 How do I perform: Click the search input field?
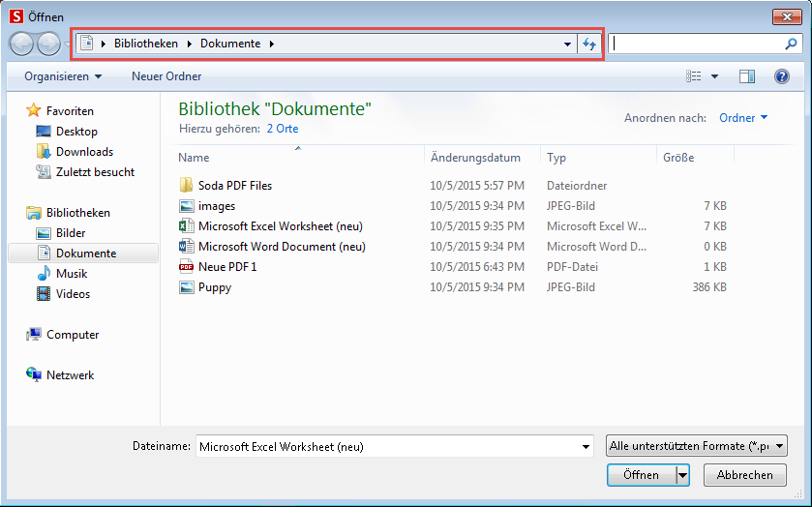697,44
